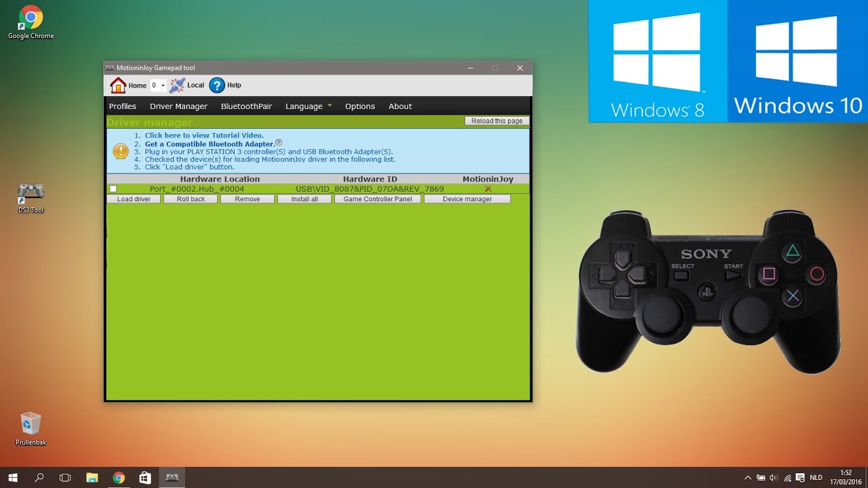The width and height of the screenshot is (868, 488).
Task: Open the DS3 Tool desktop shortcut
Action: pos(31,198)
